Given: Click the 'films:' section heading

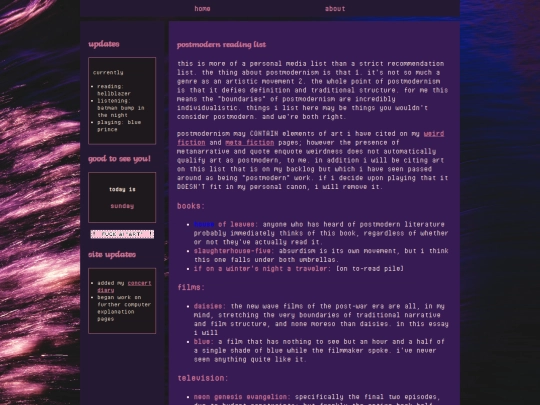Looking at the screenshot, I should [x=191, y=287].
